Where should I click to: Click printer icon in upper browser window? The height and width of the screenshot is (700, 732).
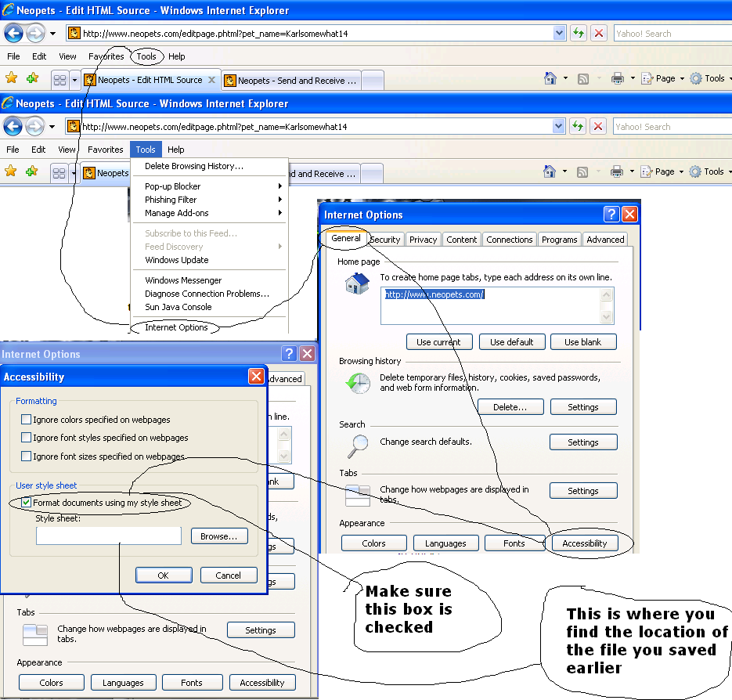tap(618, 78)
